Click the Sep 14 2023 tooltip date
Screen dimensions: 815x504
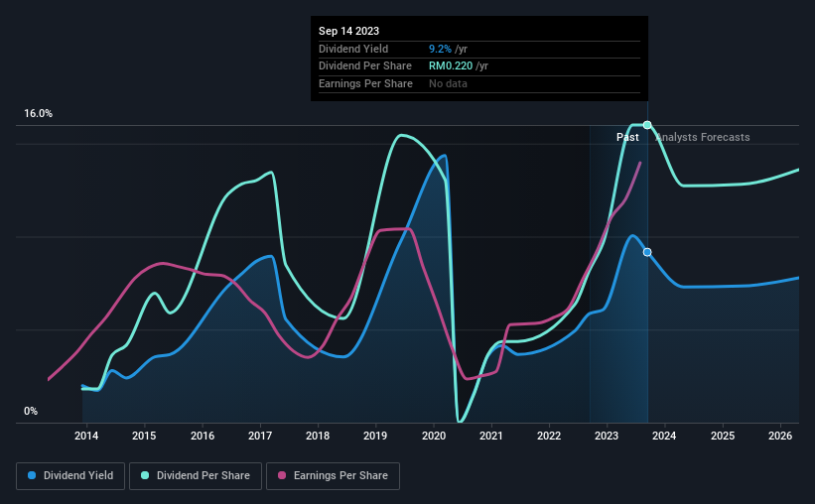tap(348, 31)
